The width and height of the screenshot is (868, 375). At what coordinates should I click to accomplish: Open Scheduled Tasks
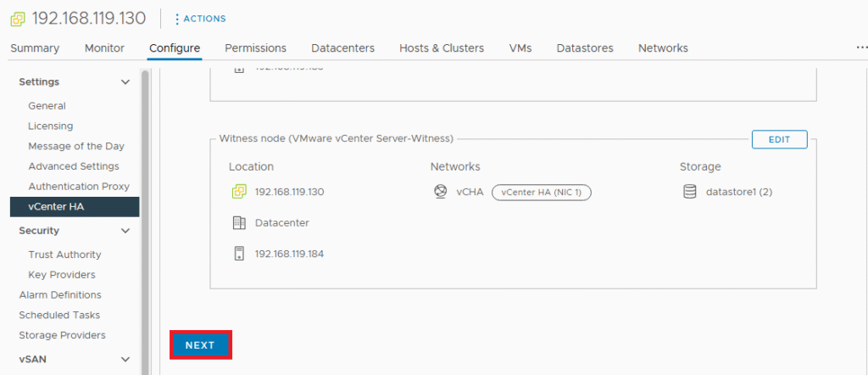[59, 315]
